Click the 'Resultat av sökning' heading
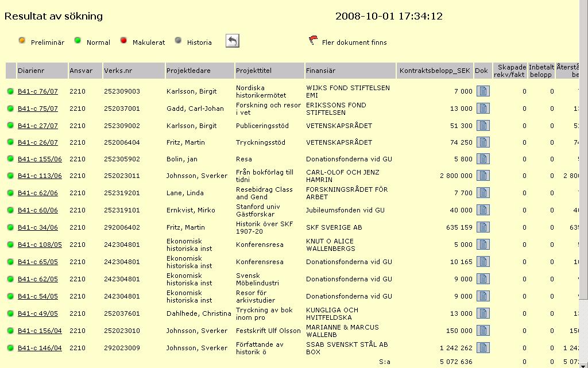Image resolution: width=588 pixels, height=368 pixels. coord(53,16)
